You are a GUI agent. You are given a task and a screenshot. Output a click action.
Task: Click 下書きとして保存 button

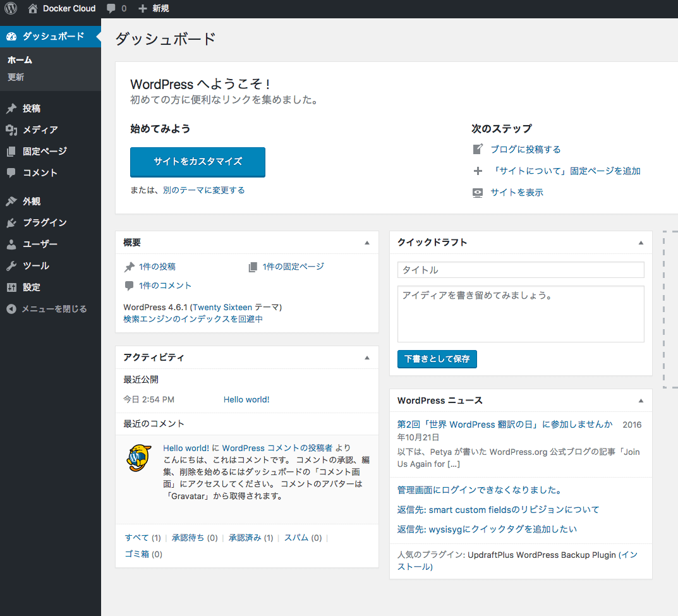[x=437, y=359]
